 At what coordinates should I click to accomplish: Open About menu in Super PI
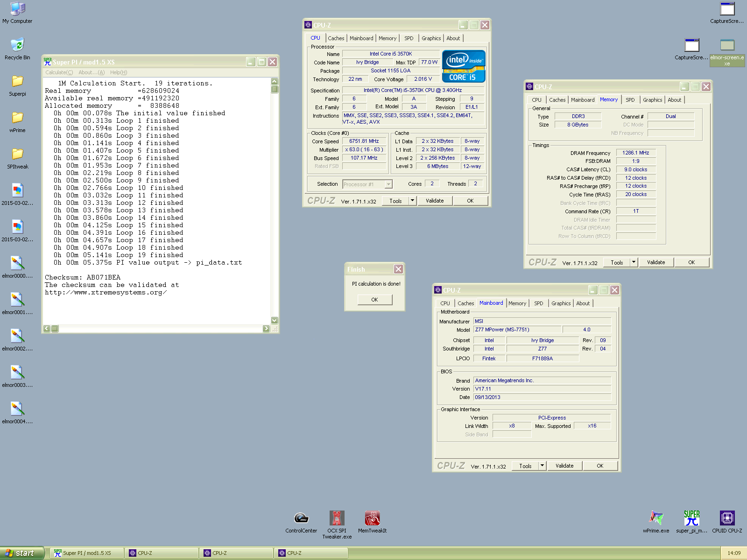point(92,72)
